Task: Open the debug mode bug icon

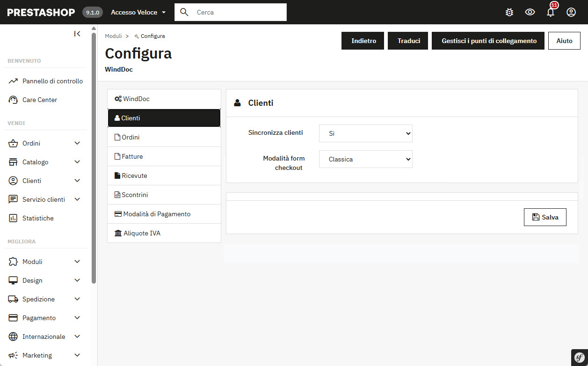Action: [509, 12]
